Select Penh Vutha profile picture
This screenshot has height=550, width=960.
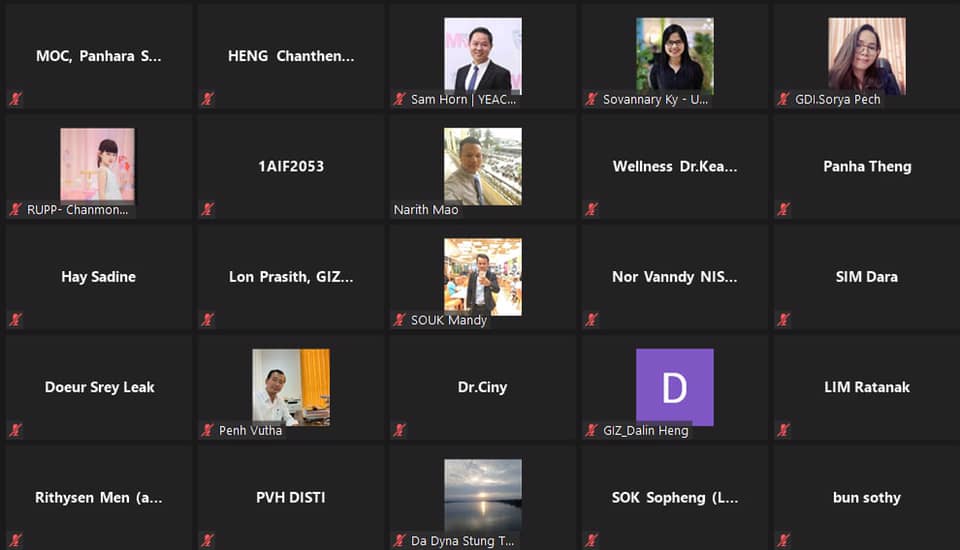tap(291, 387)
